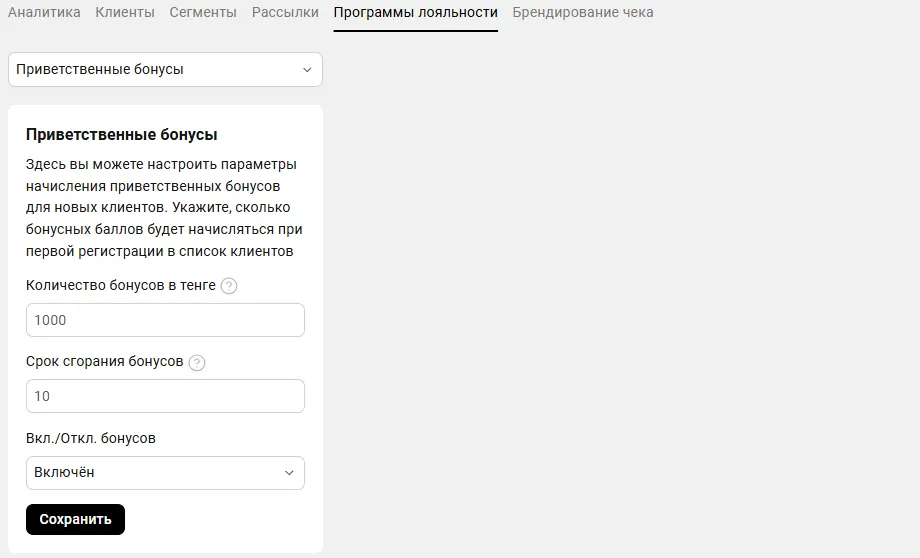Open the Приветственные бонусы program dropdown

click(165, 70)
